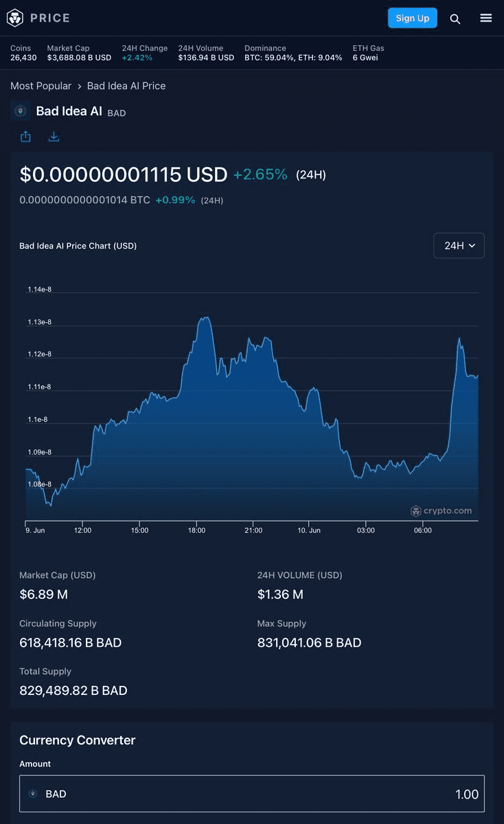Click the 06:00 time axis label

point(423,530)
